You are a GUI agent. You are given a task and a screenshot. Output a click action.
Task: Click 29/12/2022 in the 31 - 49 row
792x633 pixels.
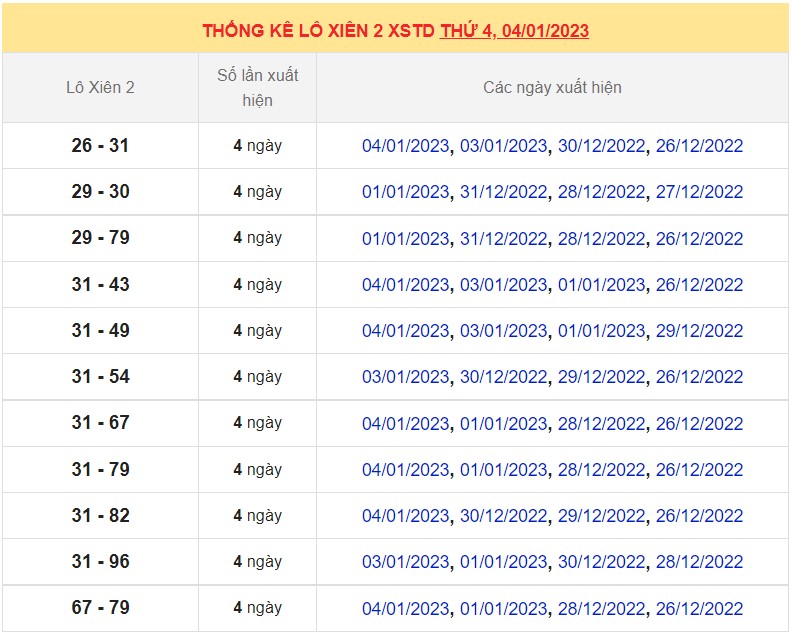[699, 331]
